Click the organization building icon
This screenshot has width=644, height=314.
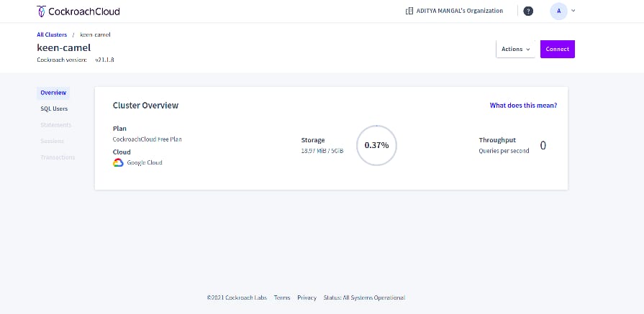click(x=409, y=11)
